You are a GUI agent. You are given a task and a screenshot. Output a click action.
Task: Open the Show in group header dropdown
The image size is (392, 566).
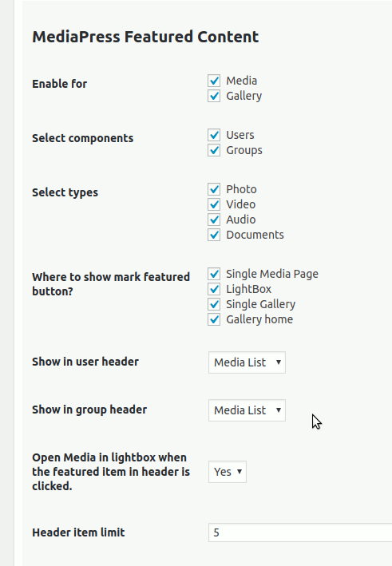tap(247, 410)
